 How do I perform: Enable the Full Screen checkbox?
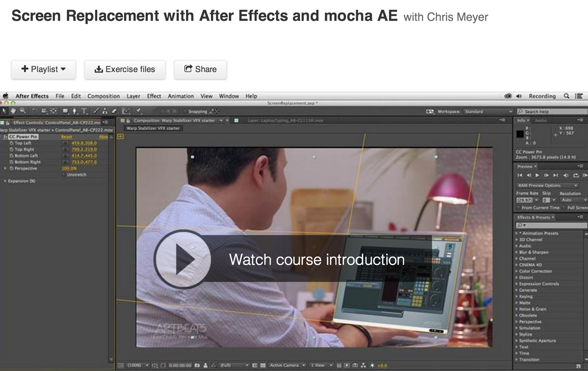564,208
